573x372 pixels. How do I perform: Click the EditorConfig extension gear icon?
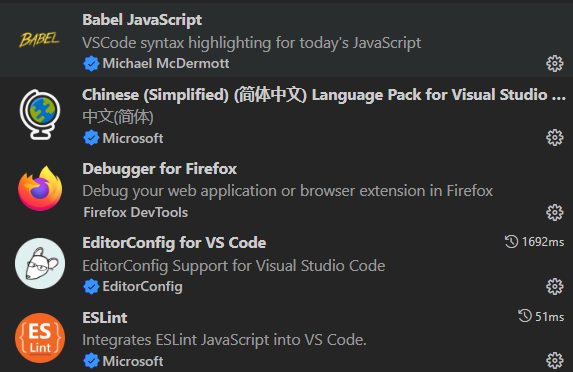tap(554, 286)
